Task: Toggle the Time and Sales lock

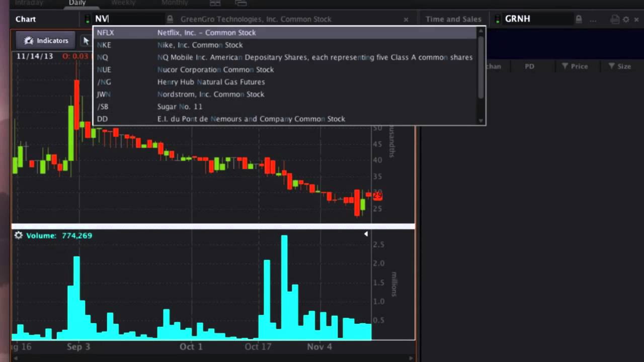Action: (579, 19)
